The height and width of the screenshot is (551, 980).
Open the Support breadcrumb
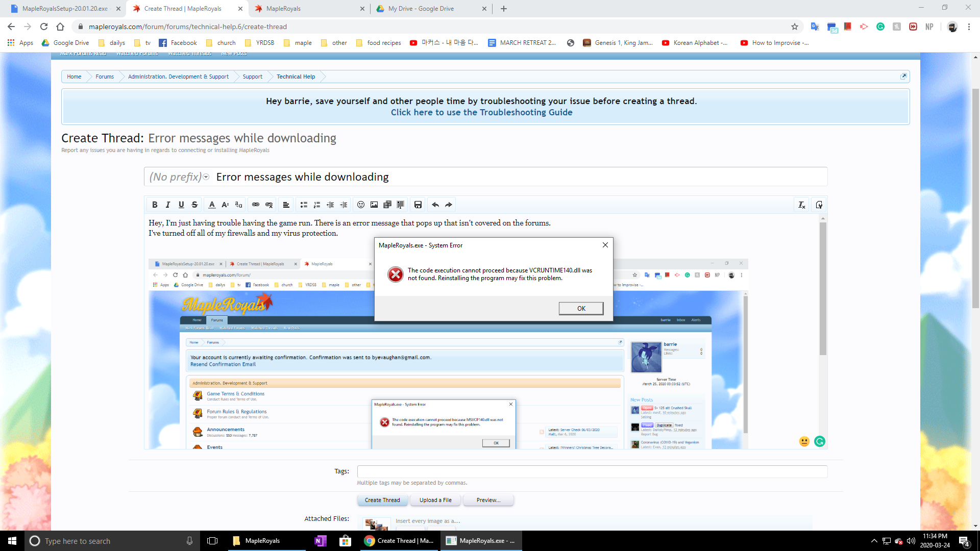click(253, 77)
